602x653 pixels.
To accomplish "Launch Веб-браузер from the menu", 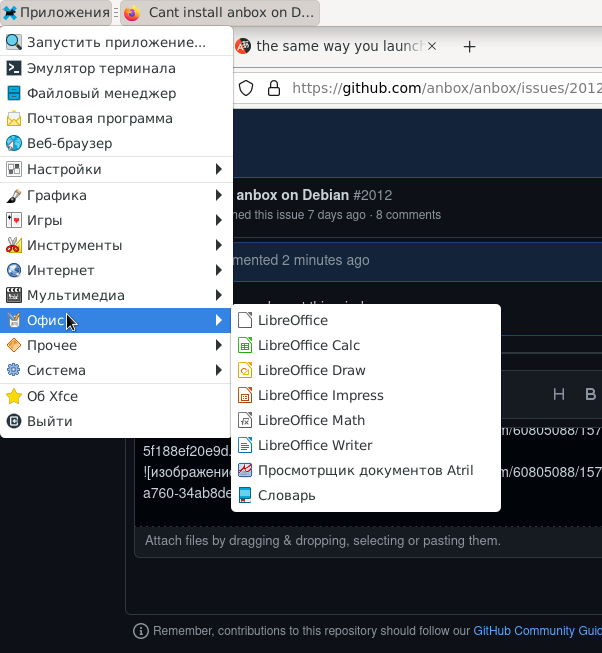I will (x=116, y=143).
